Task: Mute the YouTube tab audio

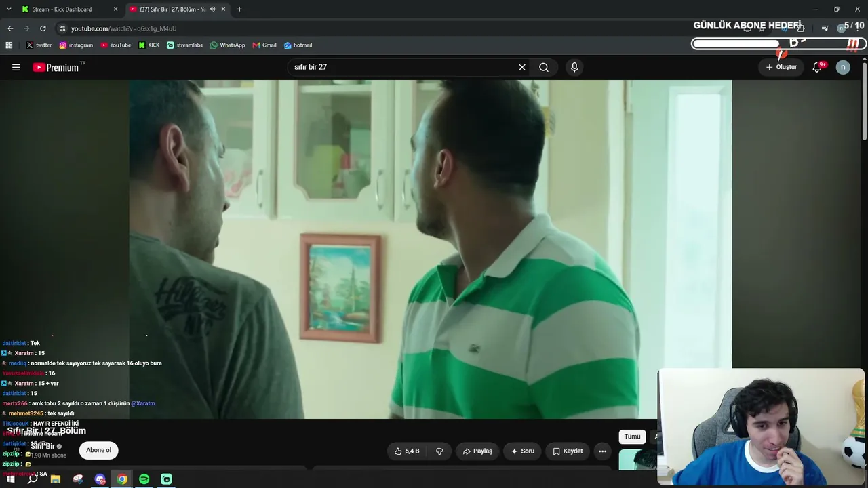Action: pos(212,9)
